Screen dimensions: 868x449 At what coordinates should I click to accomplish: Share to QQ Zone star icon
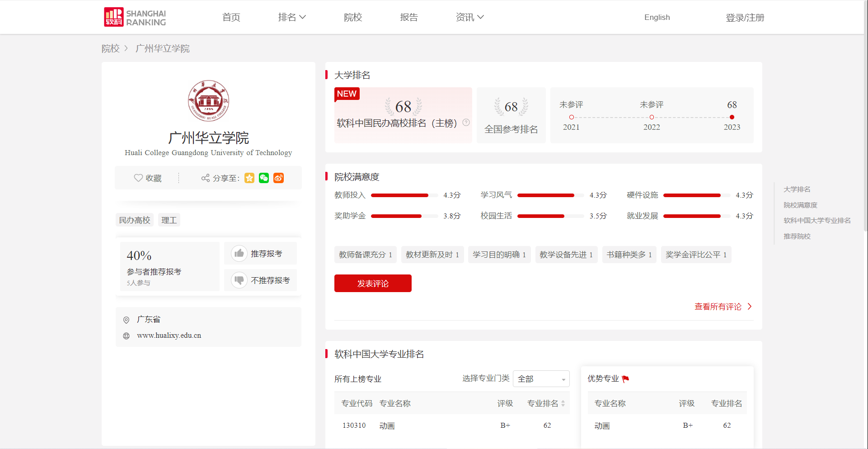249,178
